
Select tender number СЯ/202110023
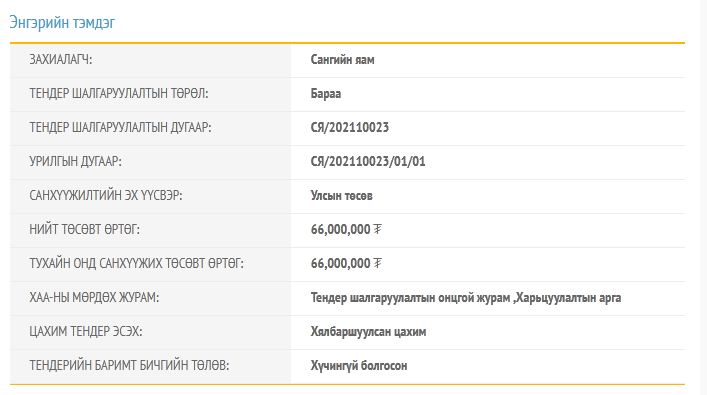349,128
